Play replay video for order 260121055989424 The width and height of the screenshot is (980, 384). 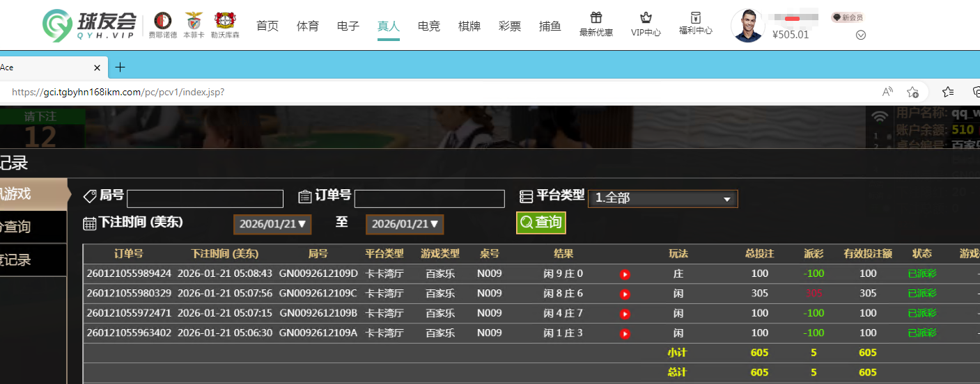click(x=625, y=274)
